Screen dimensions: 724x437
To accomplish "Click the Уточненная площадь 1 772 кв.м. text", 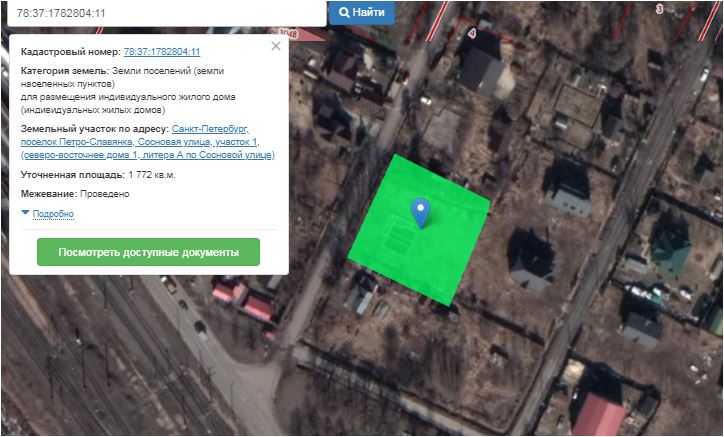I will 98,175.
